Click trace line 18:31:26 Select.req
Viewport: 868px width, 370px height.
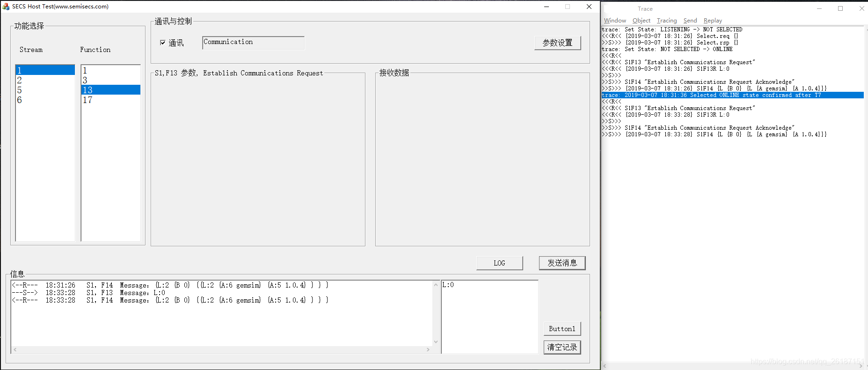click(670, 36)
